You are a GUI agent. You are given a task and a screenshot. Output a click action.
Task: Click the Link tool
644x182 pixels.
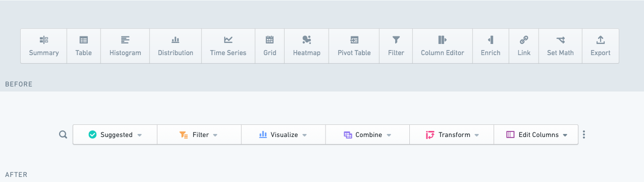tap(524, 46)
